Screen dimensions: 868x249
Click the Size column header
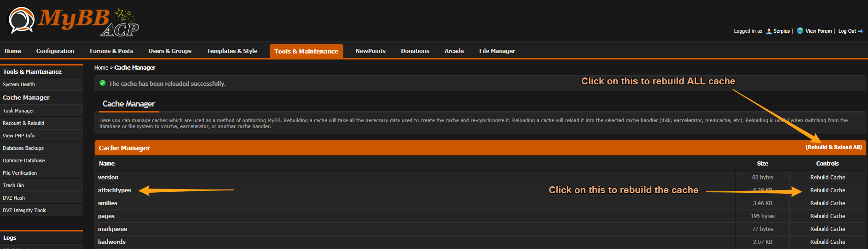click(763, 164)
